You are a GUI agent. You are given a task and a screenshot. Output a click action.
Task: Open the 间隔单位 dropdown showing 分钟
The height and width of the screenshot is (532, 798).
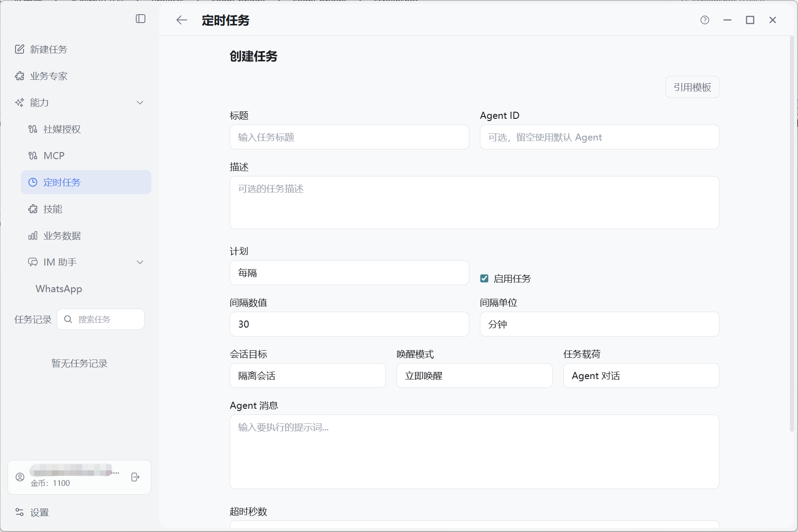[600, 324]
